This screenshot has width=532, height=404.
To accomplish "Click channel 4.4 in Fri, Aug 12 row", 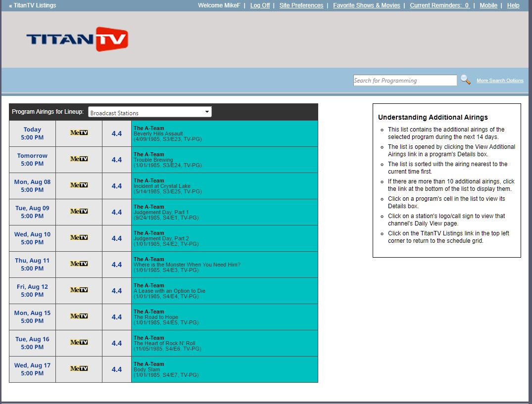I will 117,291.
